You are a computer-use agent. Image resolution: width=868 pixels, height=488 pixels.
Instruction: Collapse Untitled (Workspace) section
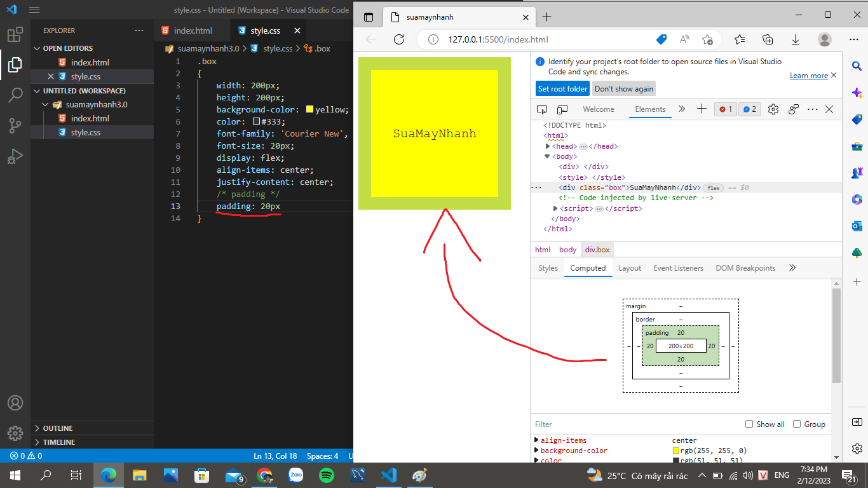37,91
